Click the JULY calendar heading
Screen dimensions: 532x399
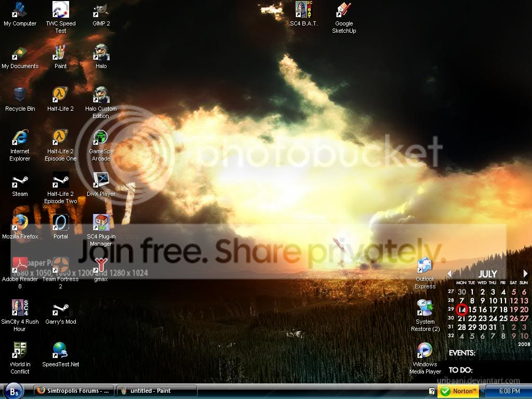(487, 274)
